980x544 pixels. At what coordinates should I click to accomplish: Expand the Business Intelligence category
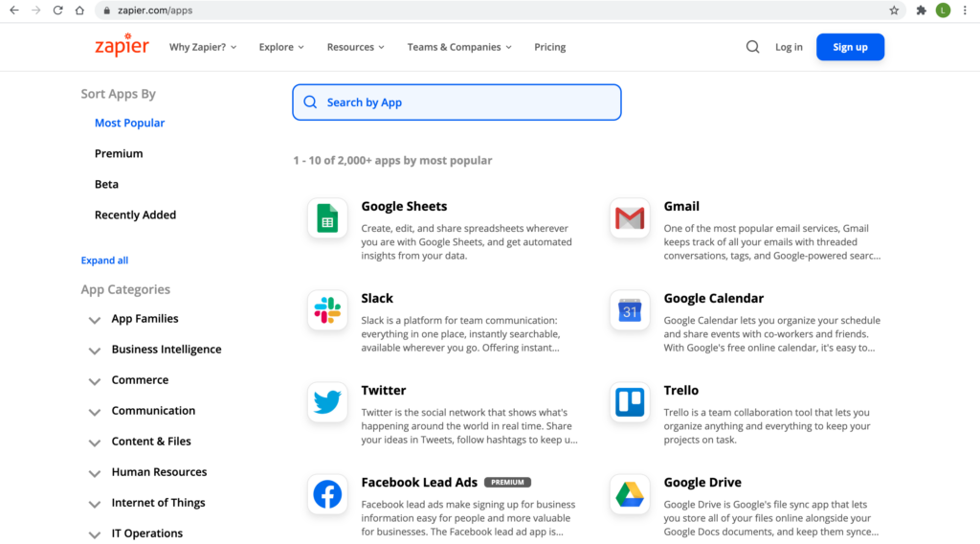click(95, 351)
